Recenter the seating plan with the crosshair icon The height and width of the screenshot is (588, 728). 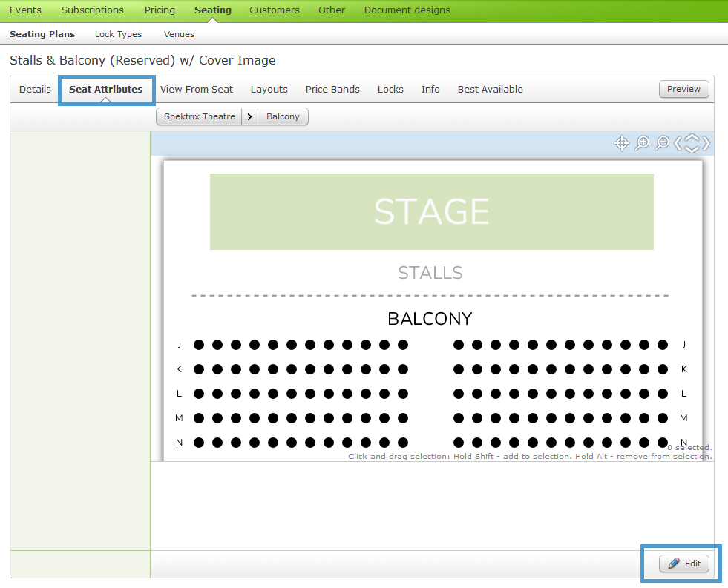622,143
